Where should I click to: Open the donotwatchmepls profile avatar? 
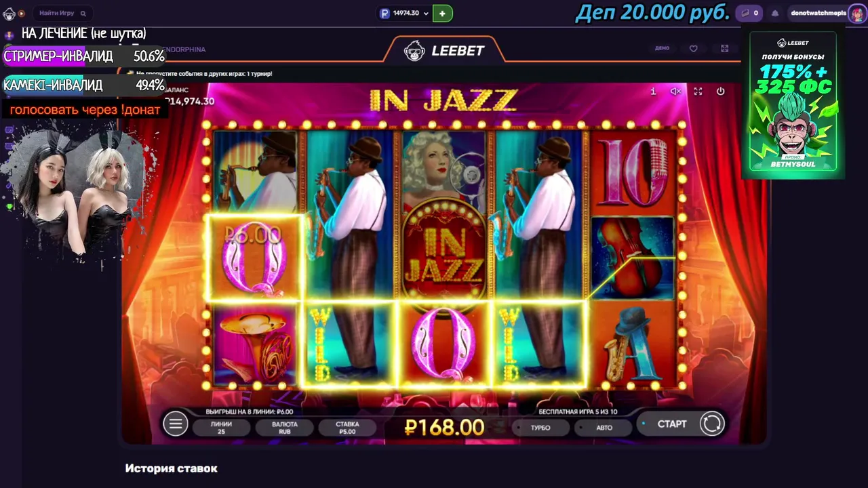click(x=856, y=13)
